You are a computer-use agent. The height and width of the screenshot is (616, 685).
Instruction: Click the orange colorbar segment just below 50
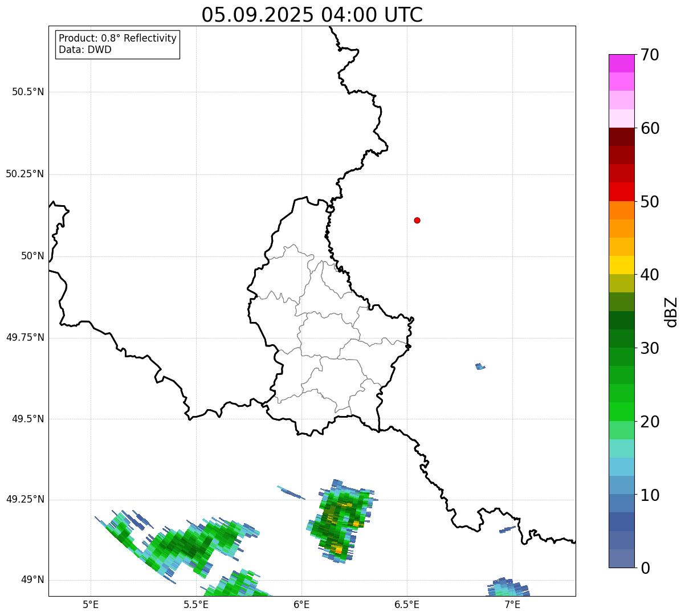click(x=622, y=210)
